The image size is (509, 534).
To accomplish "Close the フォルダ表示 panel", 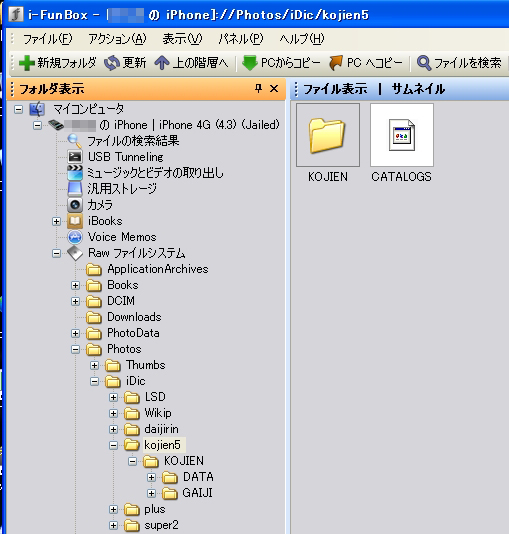I will (274, 89).
